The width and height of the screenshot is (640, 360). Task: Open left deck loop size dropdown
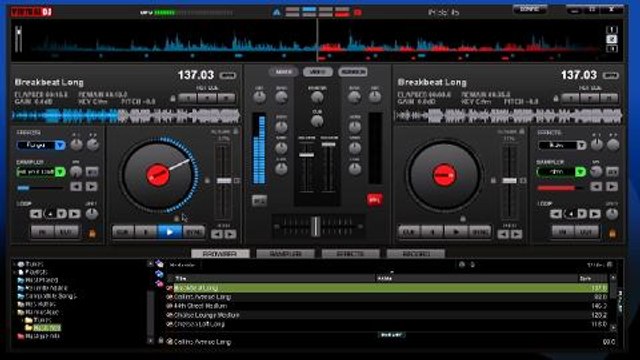(x=61, y=213)
